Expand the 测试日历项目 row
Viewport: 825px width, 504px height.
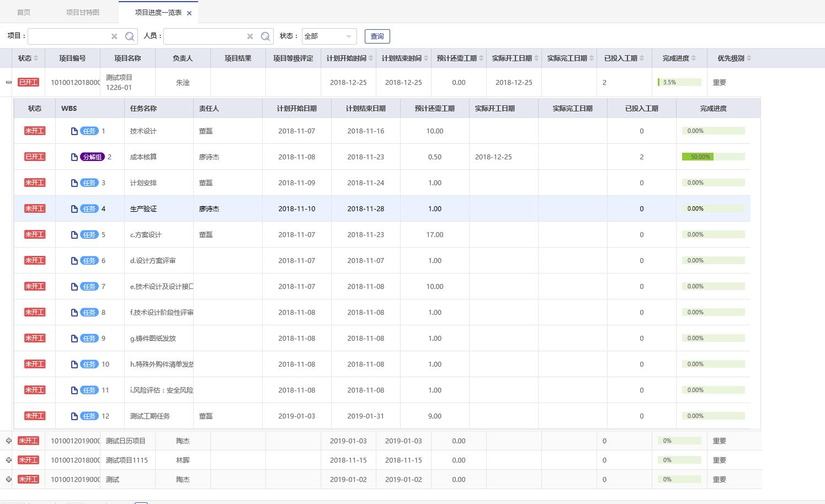8,441
